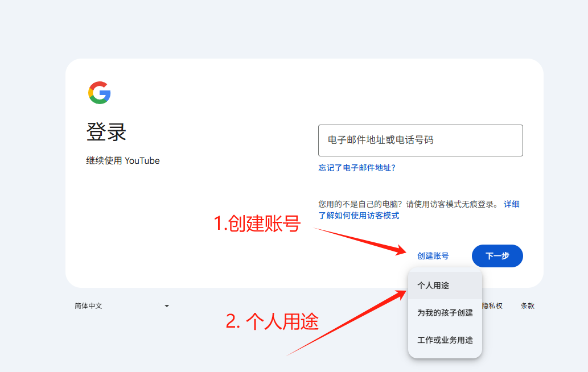Click the blue 下一步 button

point(497,256)
